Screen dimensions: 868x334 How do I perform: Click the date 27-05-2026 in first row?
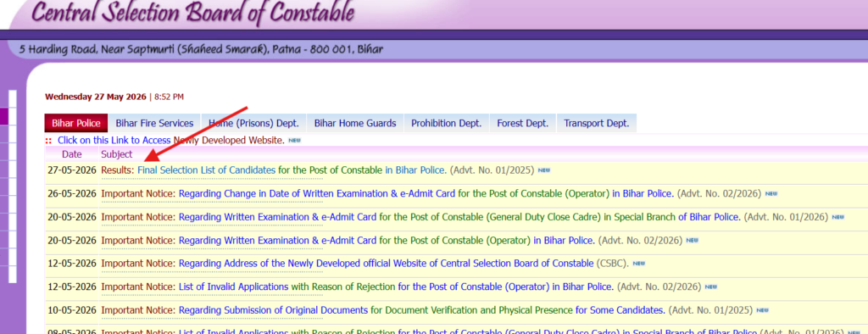tap(71, 170)
